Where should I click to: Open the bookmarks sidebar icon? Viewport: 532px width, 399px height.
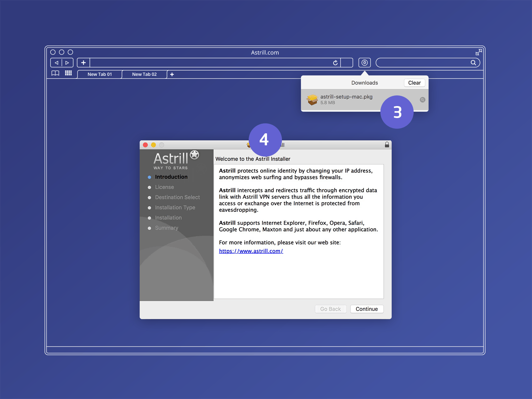(x=55, y=73)
